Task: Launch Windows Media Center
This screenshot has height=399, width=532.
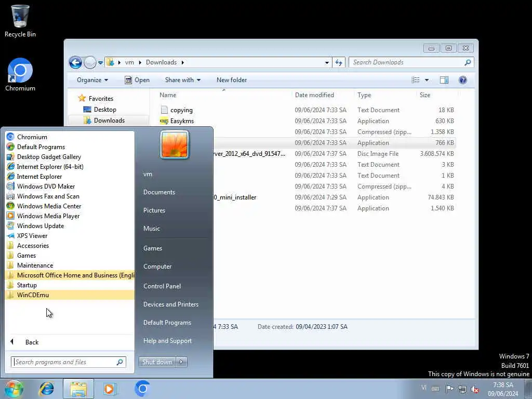Action: pos(70,206)
